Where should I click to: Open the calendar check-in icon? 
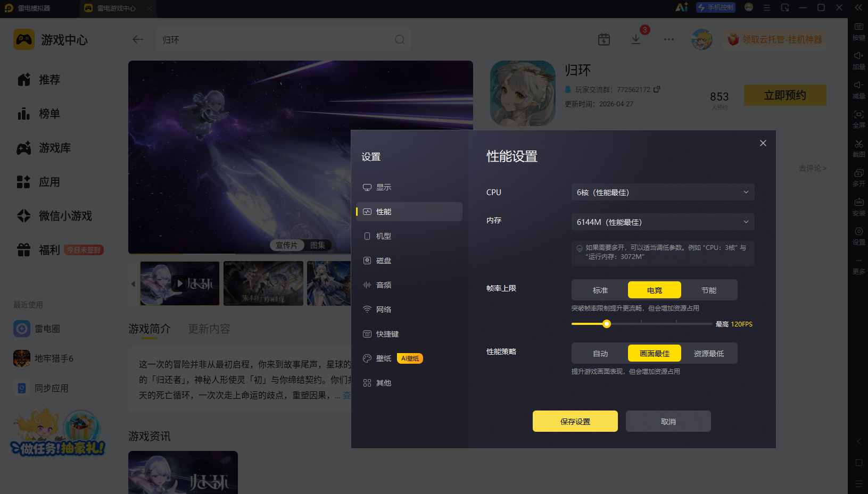point(604,39)
